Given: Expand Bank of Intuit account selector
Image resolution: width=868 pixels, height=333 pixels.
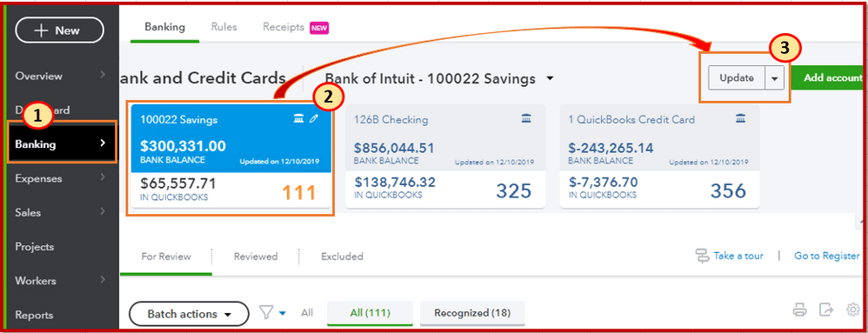Looking at the screenshot, I should coord(550,78).
